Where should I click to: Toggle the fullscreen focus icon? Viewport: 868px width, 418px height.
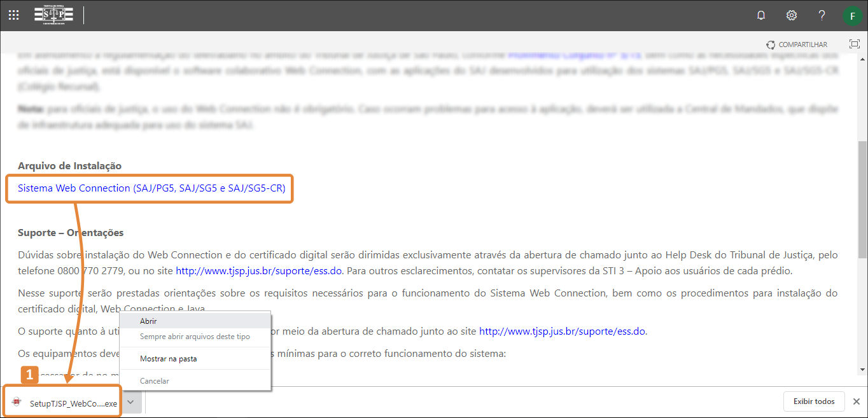click(x=855, y=45)
